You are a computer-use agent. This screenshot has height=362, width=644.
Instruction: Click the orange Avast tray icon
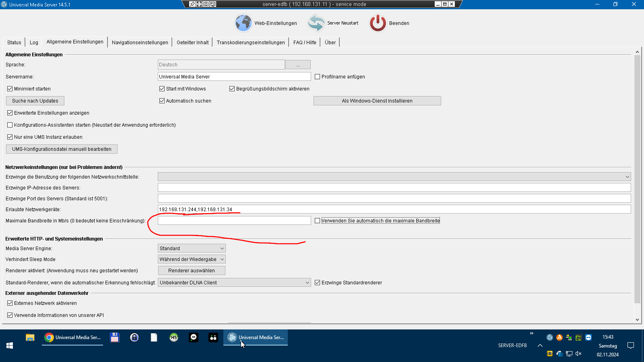click(559, 337)
